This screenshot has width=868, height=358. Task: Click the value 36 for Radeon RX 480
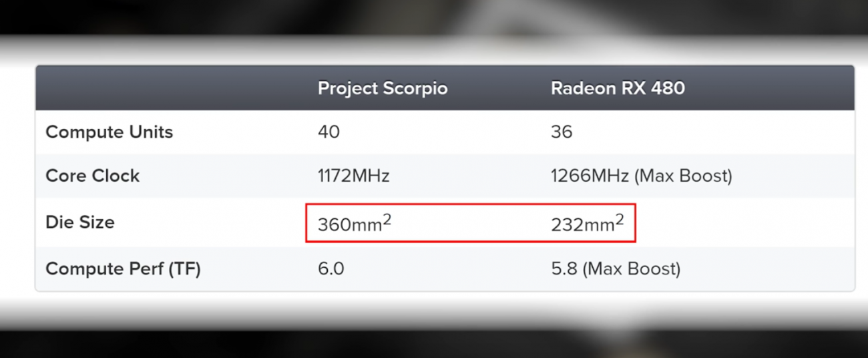562,132
